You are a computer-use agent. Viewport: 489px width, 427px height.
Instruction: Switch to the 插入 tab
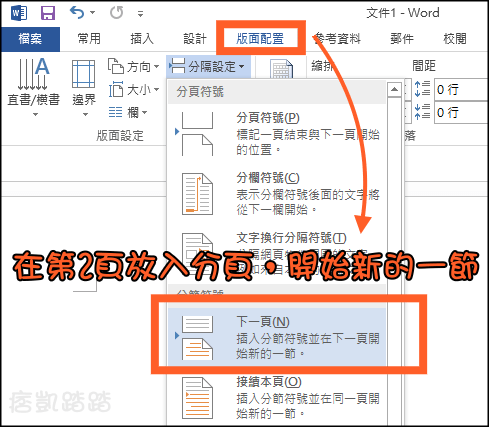(142, 39)
